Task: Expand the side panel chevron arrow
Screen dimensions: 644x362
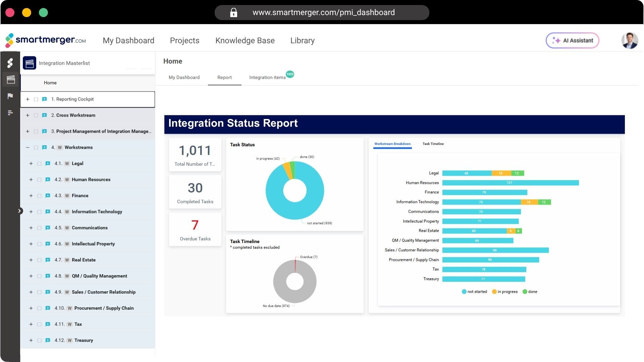Action: [20, 211]
